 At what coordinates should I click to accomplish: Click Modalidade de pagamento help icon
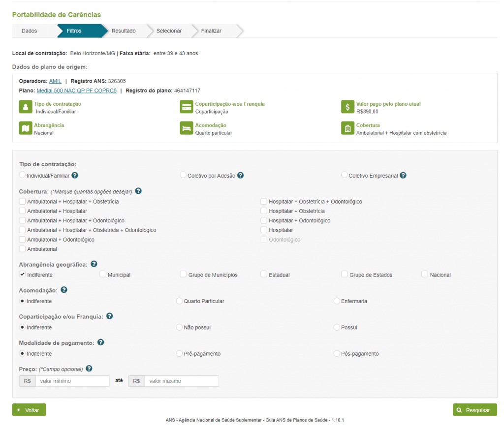[x=100, y=342]
